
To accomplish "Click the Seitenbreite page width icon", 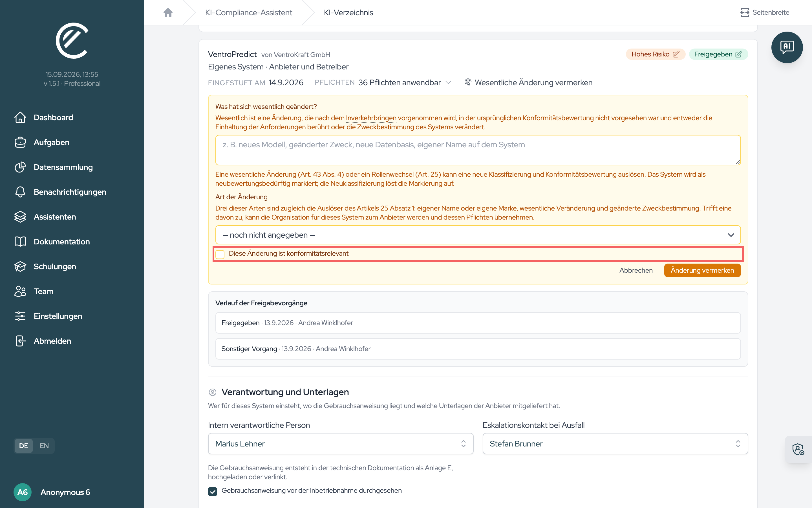I will tap(745, 12).
